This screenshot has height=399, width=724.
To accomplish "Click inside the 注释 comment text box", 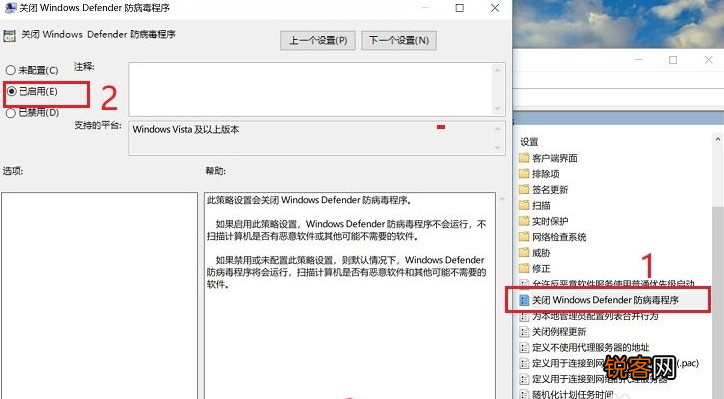I will pos(309,89).
